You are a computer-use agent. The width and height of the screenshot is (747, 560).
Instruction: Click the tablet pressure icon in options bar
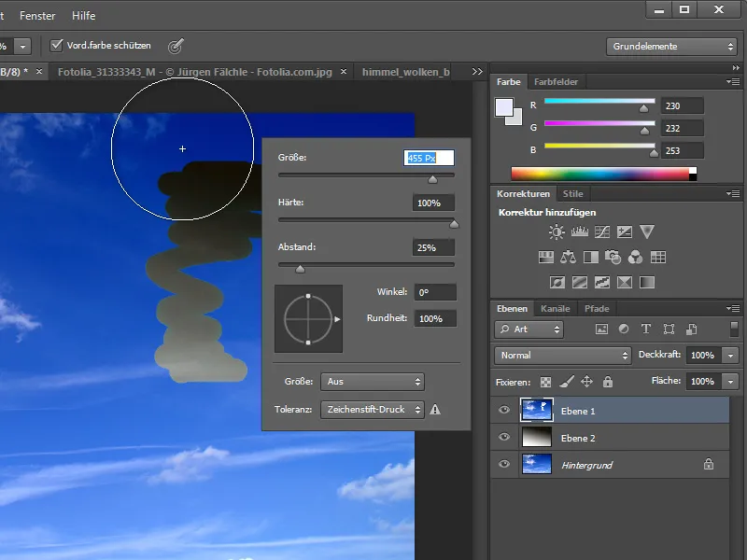pos(176,46)
